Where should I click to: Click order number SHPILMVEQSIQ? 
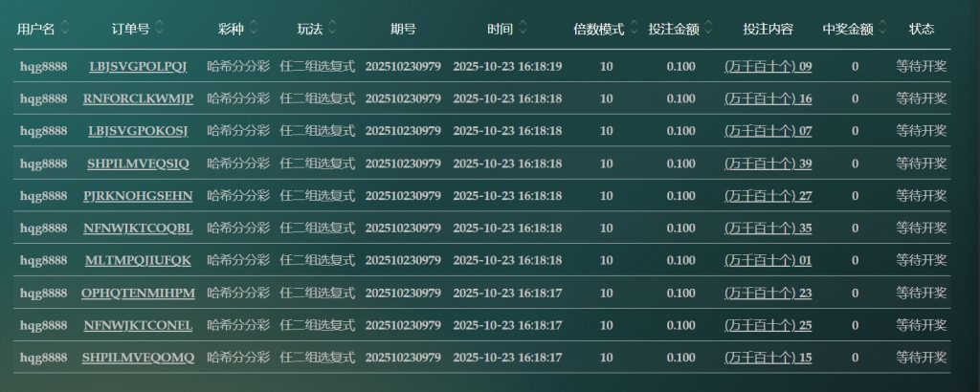(x=138, y=163)
